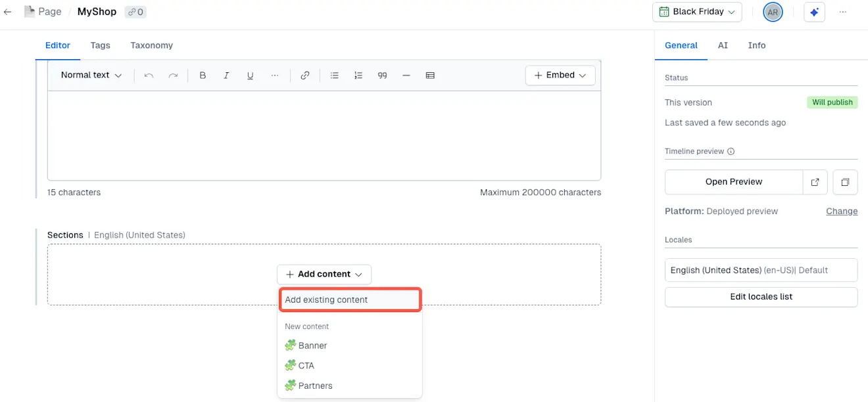Click the 'New content' menu heading
Image resolution: width=868 pixels, height=402 pixels.
click(306, 326)
